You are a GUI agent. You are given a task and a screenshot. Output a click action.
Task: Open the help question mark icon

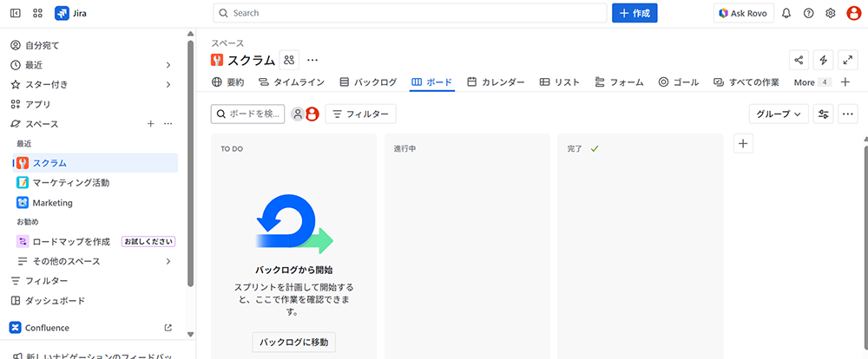[x=809, y=13]
